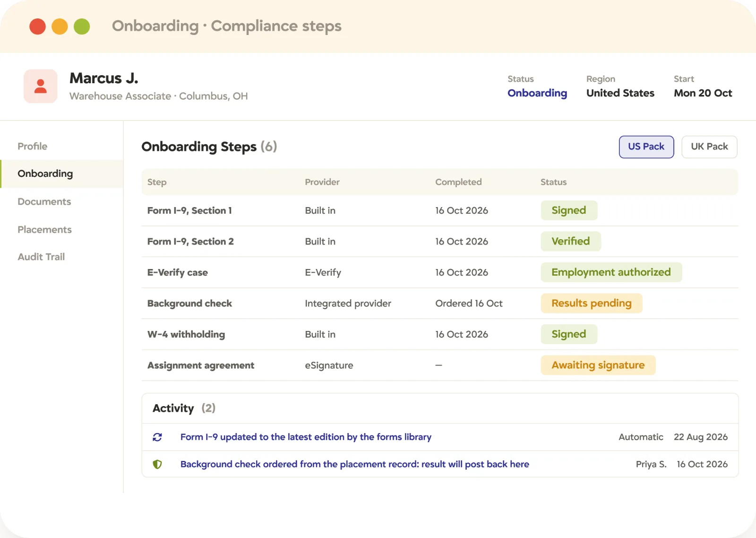Click the Verified status badge
756x538 pixels.
[571, 241]
